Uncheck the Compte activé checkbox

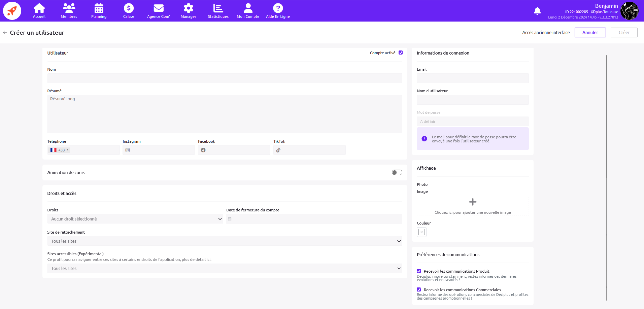401,53
